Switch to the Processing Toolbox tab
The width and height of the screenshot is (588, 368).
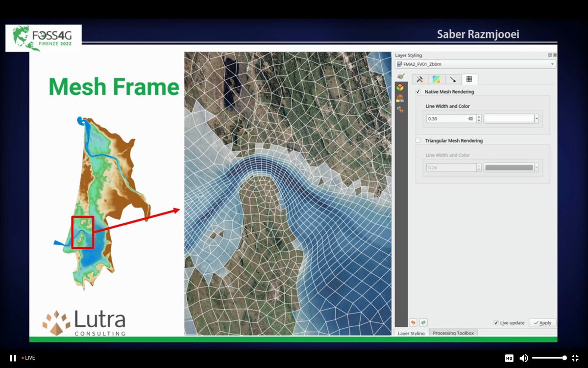(x=453, y=333)
